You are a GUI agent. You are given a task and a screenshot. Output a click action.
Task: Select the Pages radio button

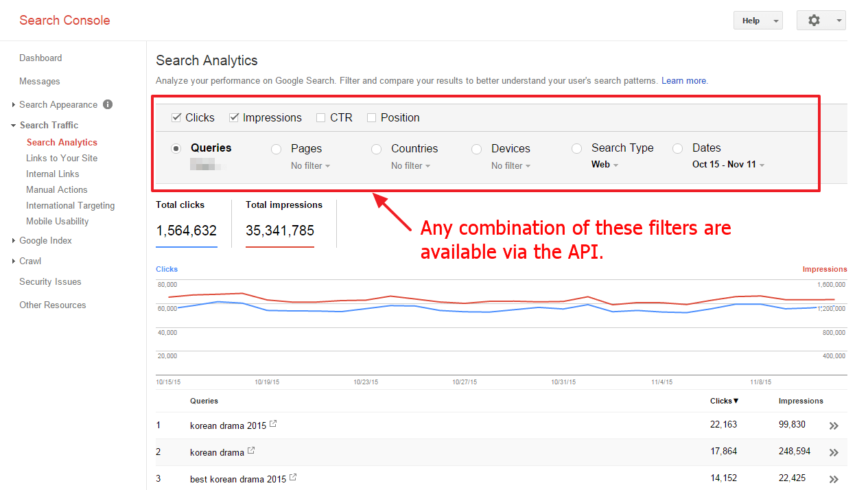click(x=277, y=149)
